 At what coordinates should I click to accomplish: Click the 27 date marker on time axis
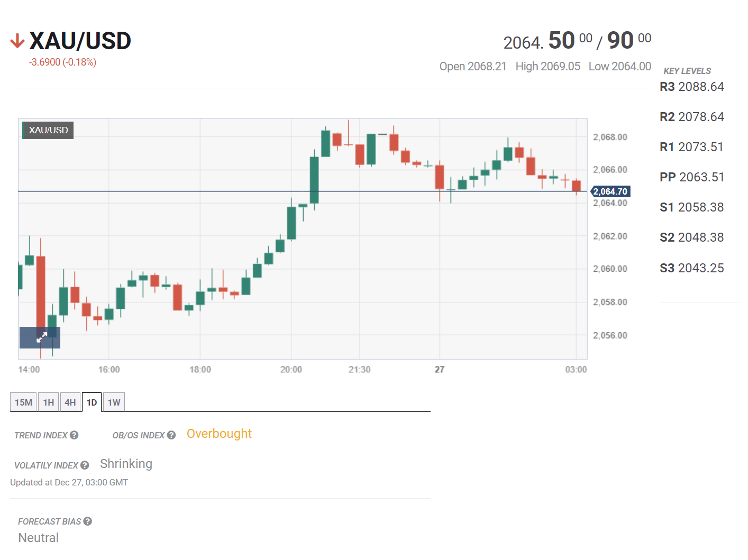[440, 370]
